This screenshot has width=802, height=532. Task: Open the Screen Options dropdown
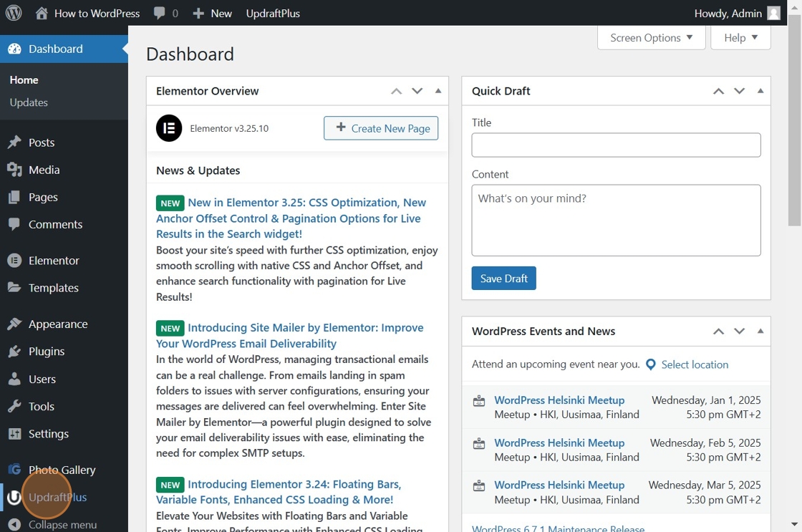tap(651, 38)
